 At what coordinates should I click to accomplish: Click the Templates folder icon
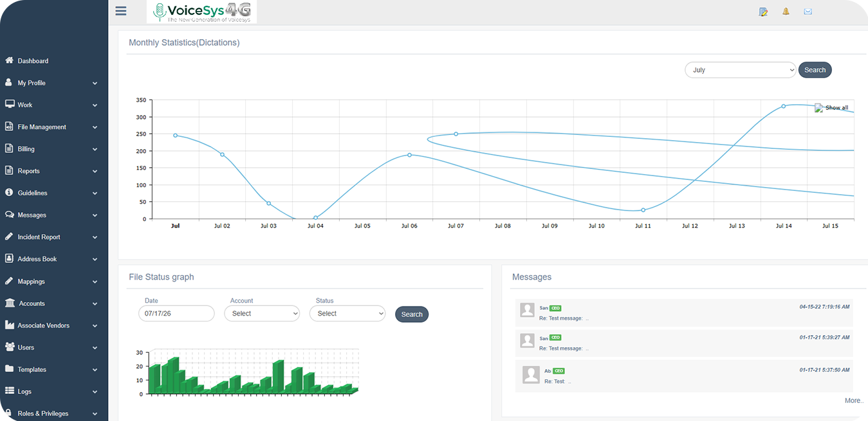9,369
